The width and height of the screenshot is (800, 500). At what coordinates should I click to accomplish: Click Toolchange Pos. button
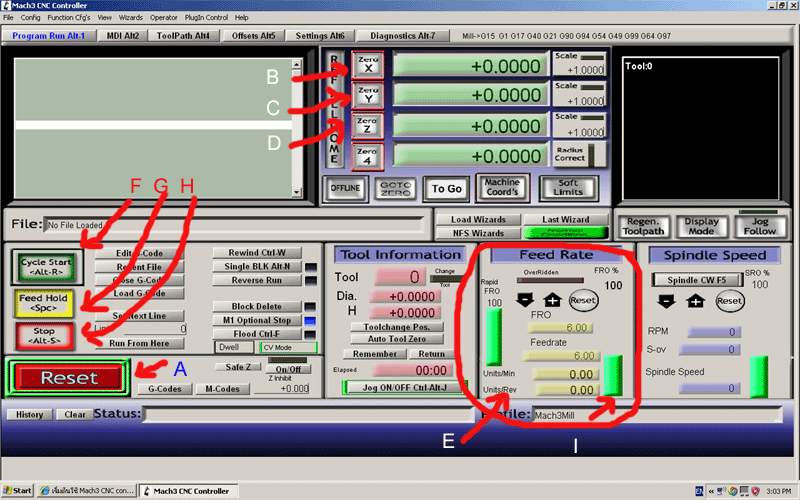[x=396, y=327]
